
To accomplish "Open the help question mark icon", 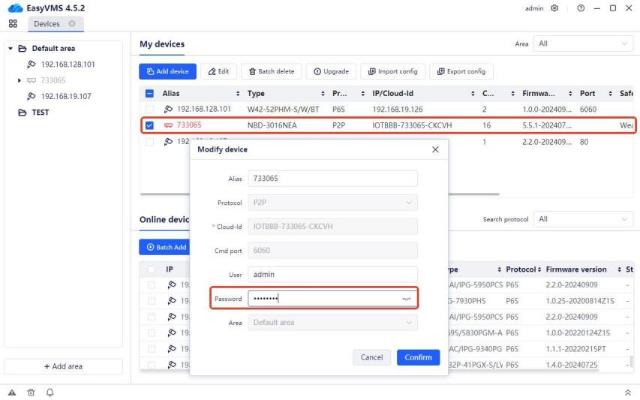I will [578, 8].
